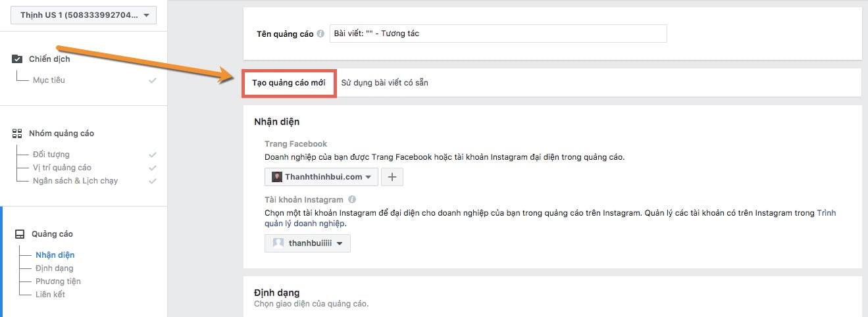Image resolution: width=868 pixels, height=317 pixels.
Task: Click the checkmark beside Vị trí quảng cáo
Action: click(153, 168)
